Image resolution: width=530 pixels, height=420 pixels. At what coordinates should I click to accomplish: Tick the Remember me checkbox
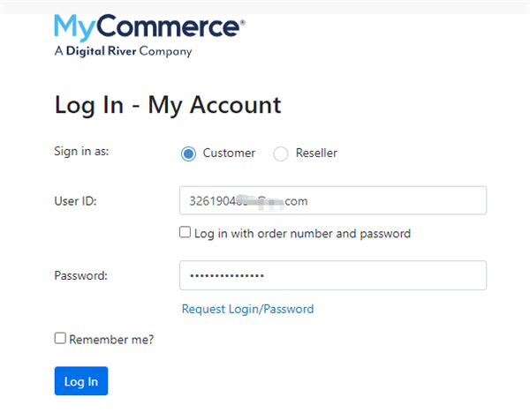click(x=60, y=338)
